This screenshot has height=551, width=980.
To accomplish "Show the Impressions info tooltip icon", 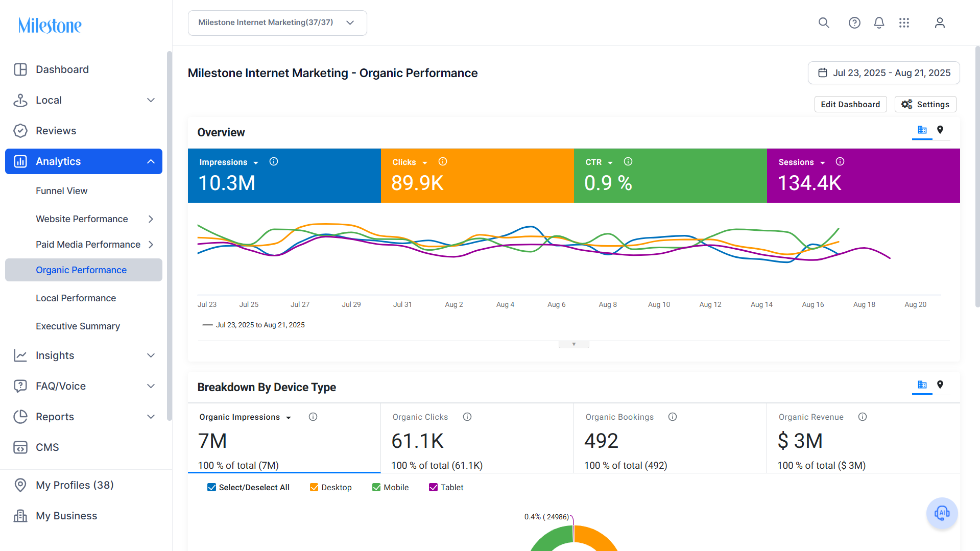I will tap(274, 162).
